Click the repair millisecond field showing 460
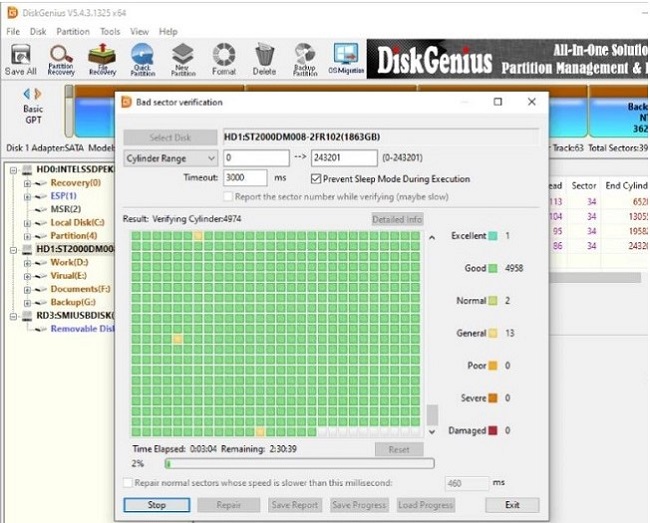 pyautogui.click(x=467, y=483)
